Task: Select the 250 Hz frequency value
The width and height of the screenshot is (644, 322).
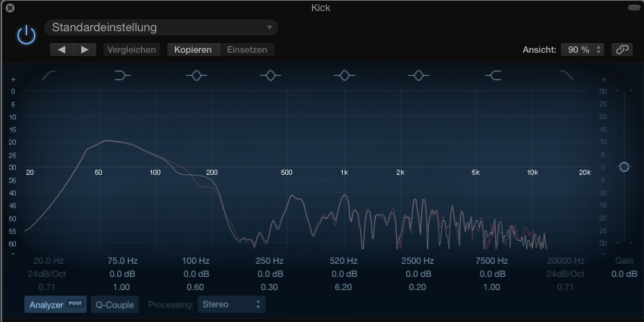Action: [270, 261]
